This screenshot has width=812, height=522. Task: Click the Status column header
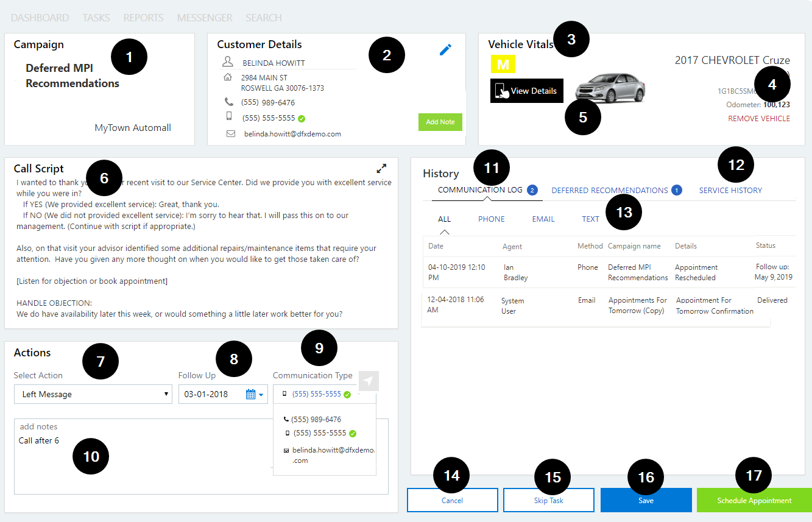pos(766,245)
